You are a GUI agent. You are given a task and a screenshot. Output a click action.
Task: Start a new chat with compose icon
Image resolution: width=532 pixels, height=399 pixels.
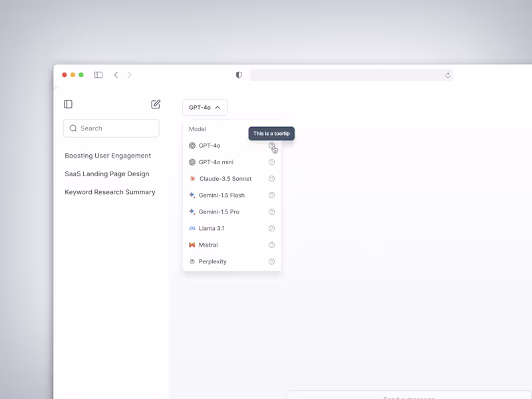[156, 104]
